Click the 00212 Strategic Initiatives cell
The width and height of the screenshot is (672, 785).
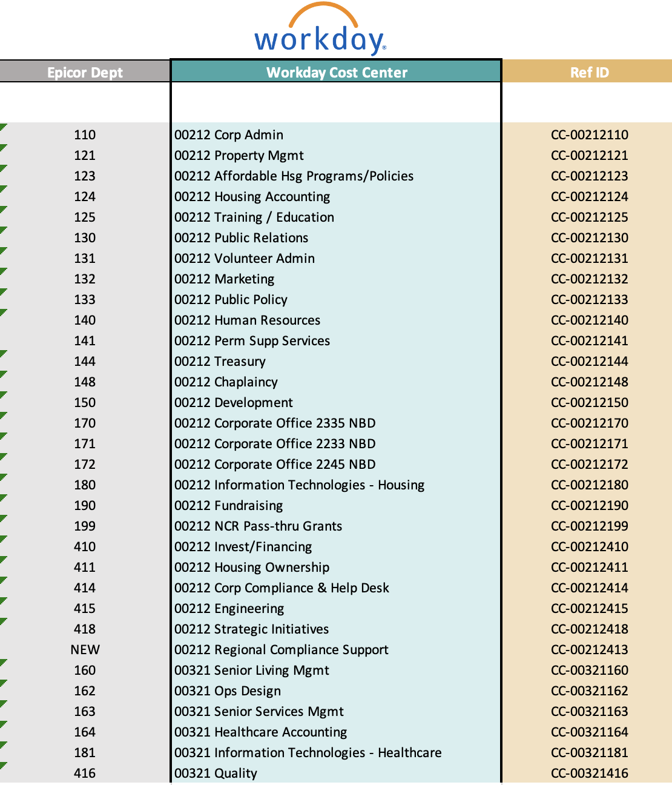[x=337, y=629]
